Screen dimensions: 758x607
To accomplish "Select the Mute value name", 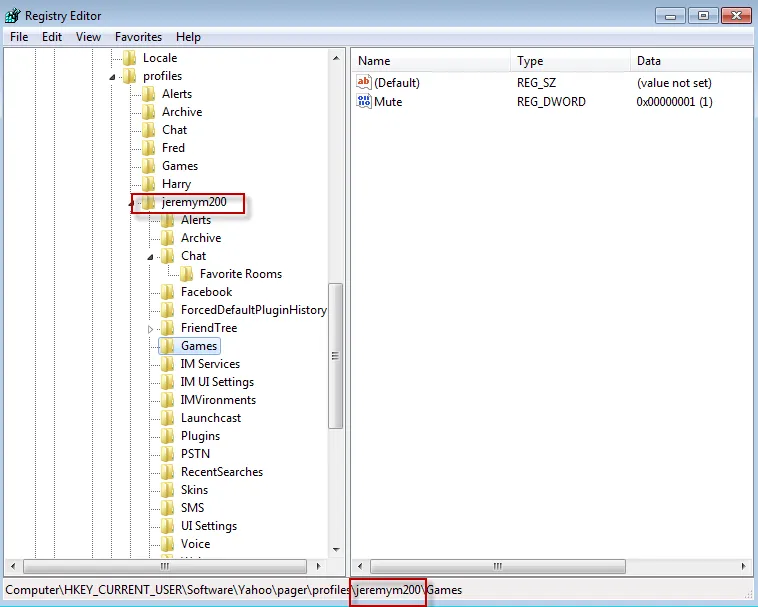I will pyautogui.click(x=388, y=102).
